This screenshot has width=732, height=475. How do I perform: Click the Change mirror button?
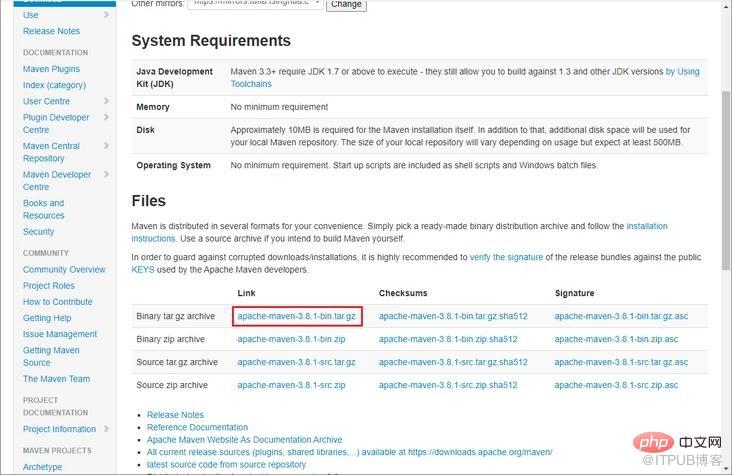click(x=346, y=5)
